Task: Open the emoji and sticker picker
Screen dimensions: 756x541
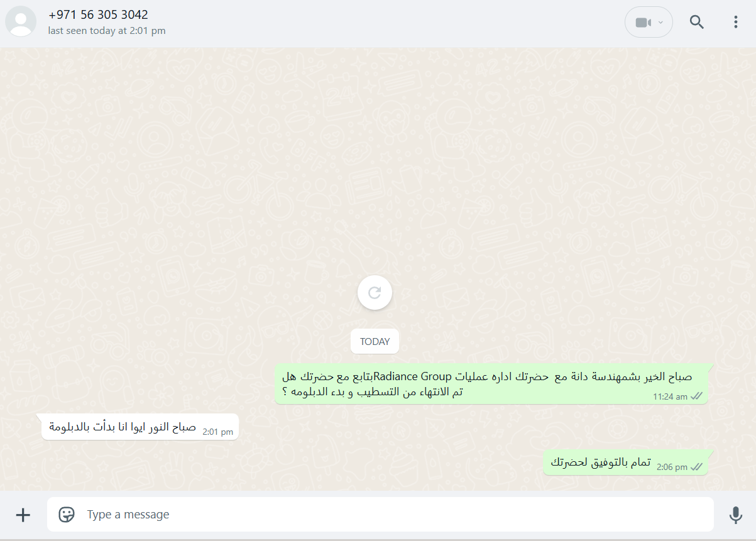Action: click(x=67, y=515)
